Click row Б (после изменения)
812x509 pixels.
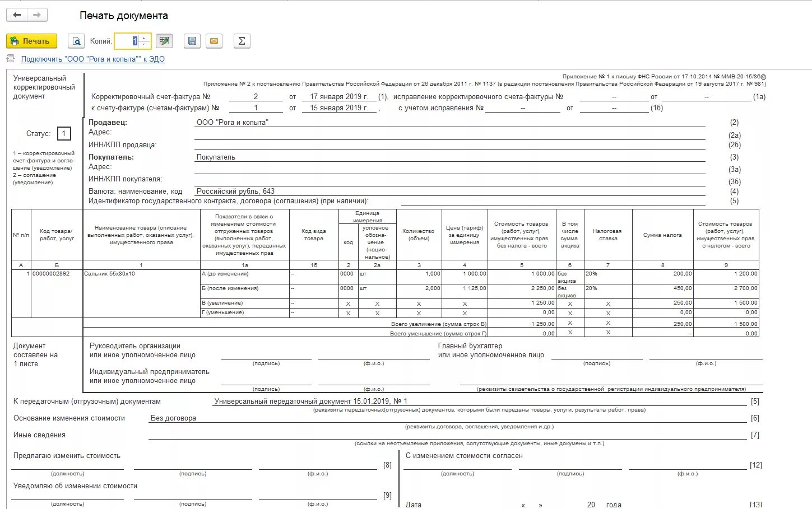click(x=230, y=288)
